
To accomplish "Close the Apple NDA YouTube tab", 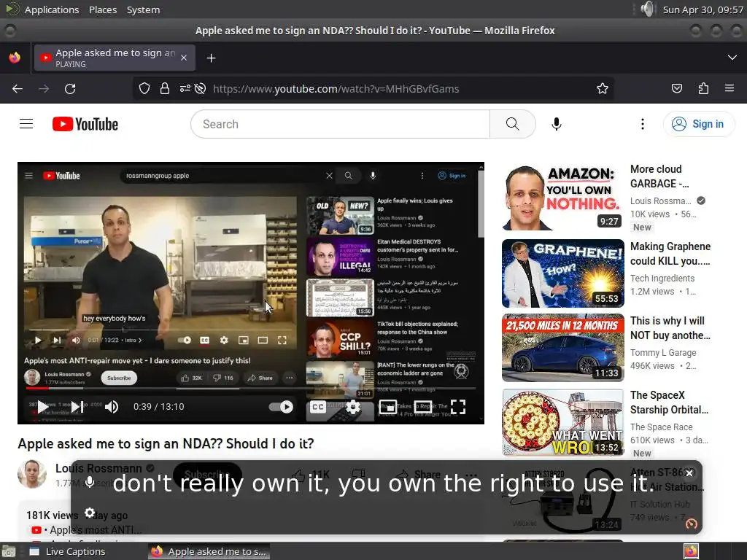I will (183, 58).
